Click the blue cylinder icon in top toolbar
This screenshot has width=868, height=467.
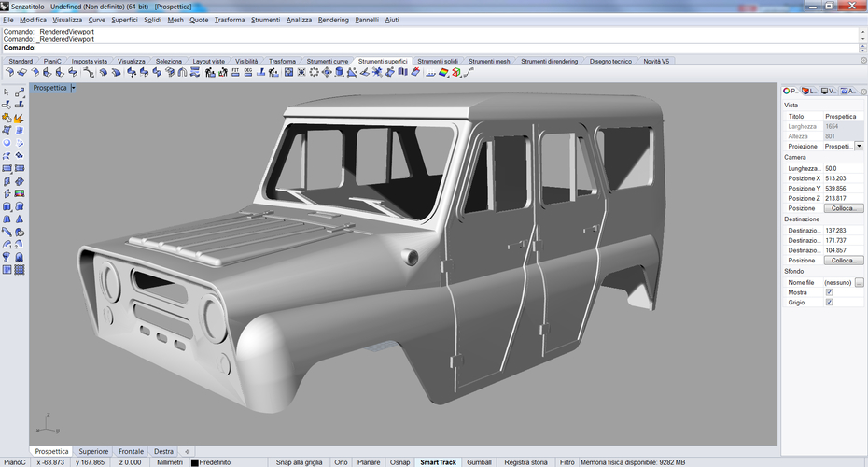click(339, 72)
